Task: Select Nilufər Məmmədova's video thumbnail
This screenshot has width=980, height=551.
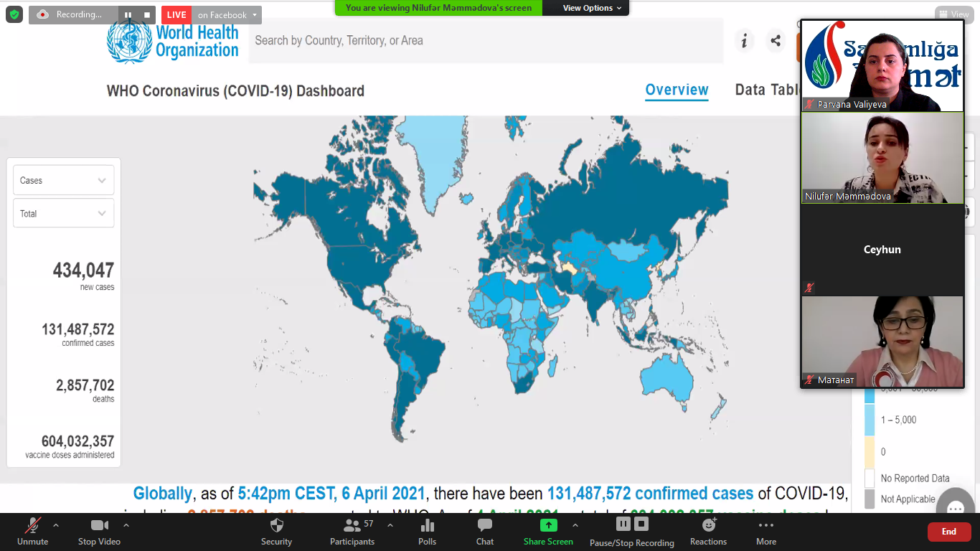Action: tap(882, 158)
